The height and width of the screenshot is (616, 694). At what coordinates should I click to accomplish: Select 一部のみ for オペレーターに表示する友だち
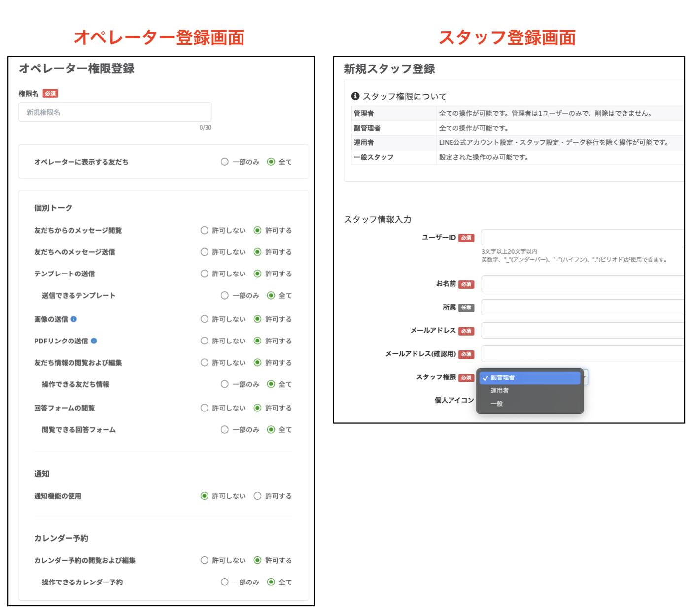pyautogui.click(x=225, y=161)
